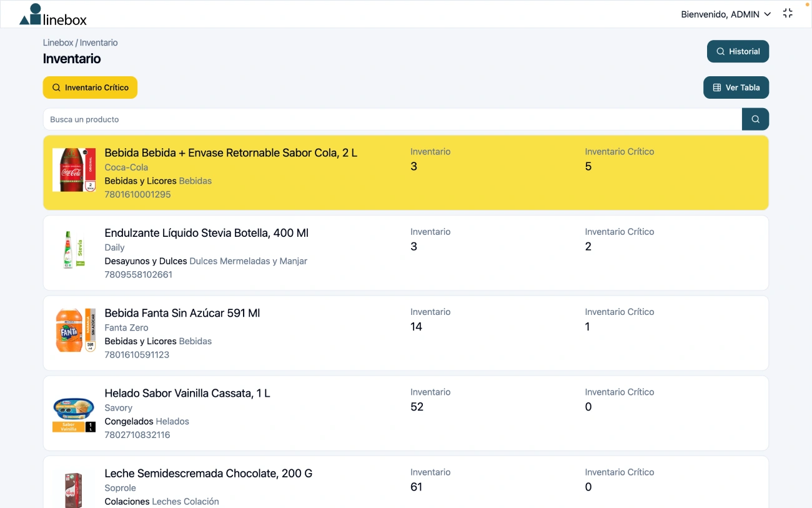Click the magnifier icon in the Historial button

coord(720,51)
